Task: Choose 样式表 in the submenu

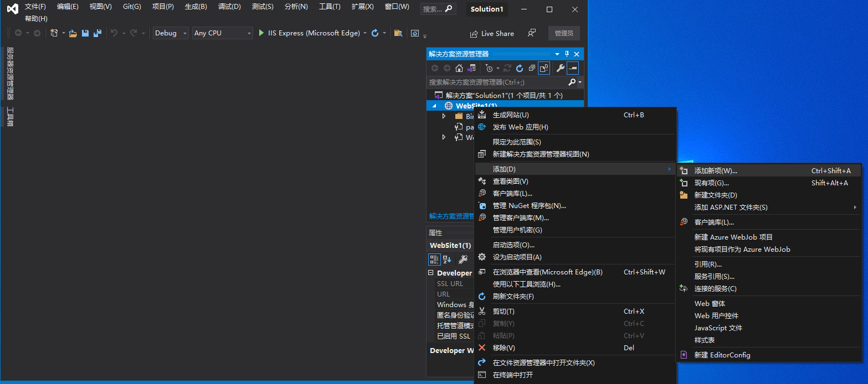Action: (x=769, y=340)
